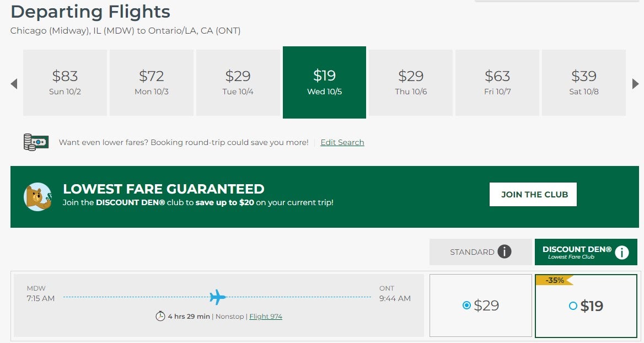This screenshot has width=644, height=343.
Task: Click the selected Wed 10/5 $19 tile
Action: click(x=324, y=82)
